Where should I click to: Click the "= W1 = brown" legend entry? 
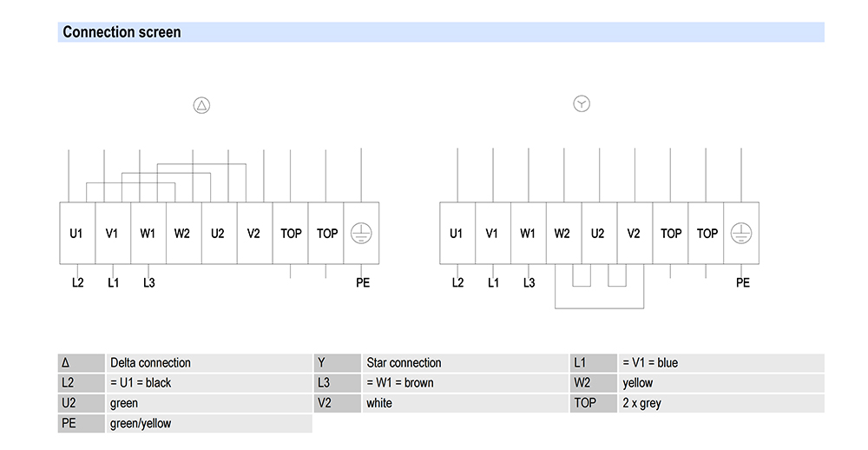(x=400, y=383)
